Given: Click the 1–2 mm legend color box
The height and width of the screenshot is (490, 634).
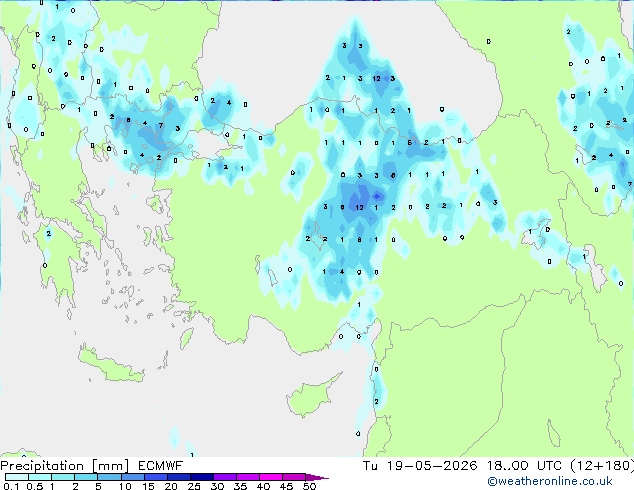Looking at the screenshot, I should [63, 477].
